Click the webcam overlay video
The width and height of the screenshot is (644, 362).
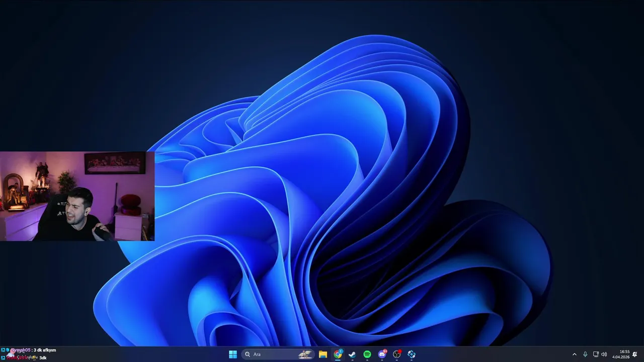(77, 197)
